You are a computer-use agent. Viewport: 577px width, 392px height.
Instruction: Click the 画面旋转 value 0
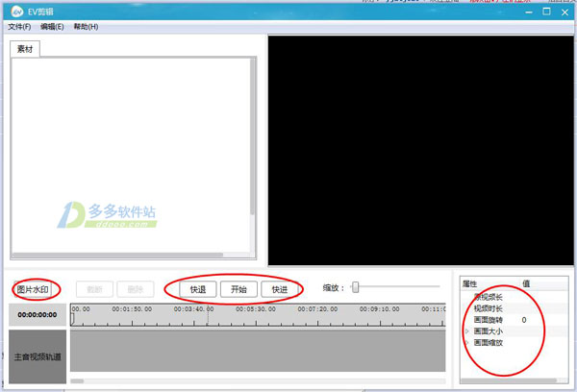524,320
